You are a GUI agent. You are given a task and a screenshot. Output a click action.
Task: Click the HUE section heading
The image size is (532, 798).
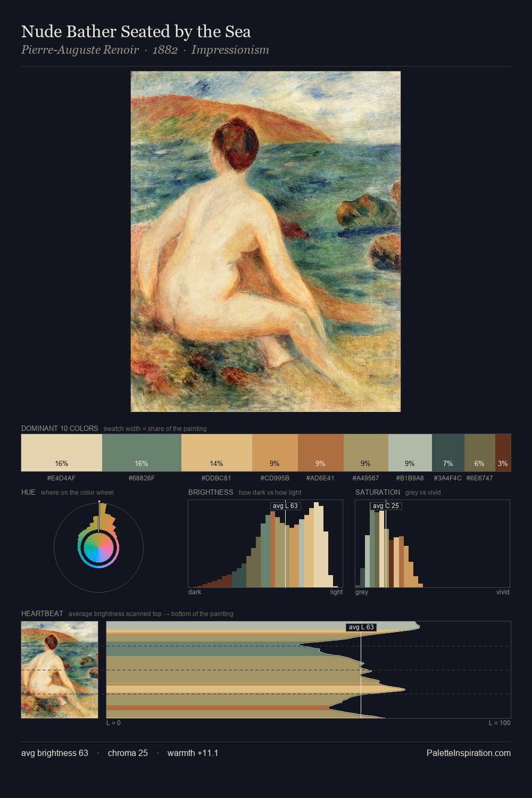tap(28, 492)
